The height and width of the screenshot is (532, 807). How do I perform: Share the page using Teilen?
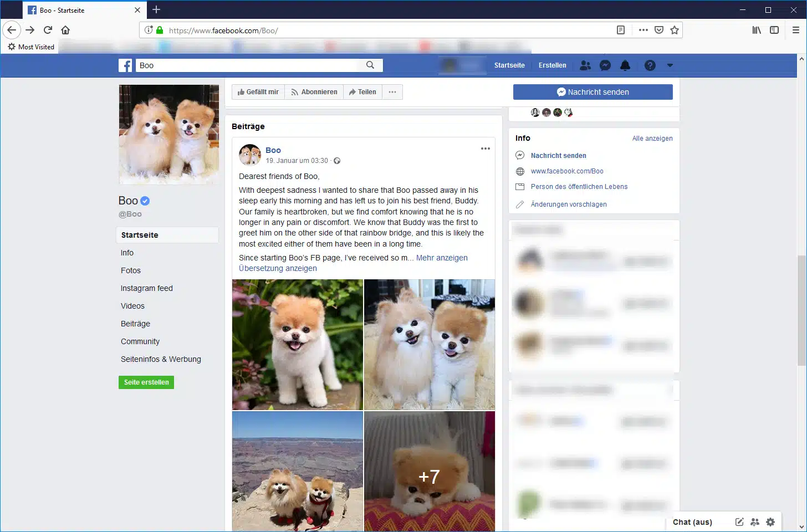coord(362,92)
